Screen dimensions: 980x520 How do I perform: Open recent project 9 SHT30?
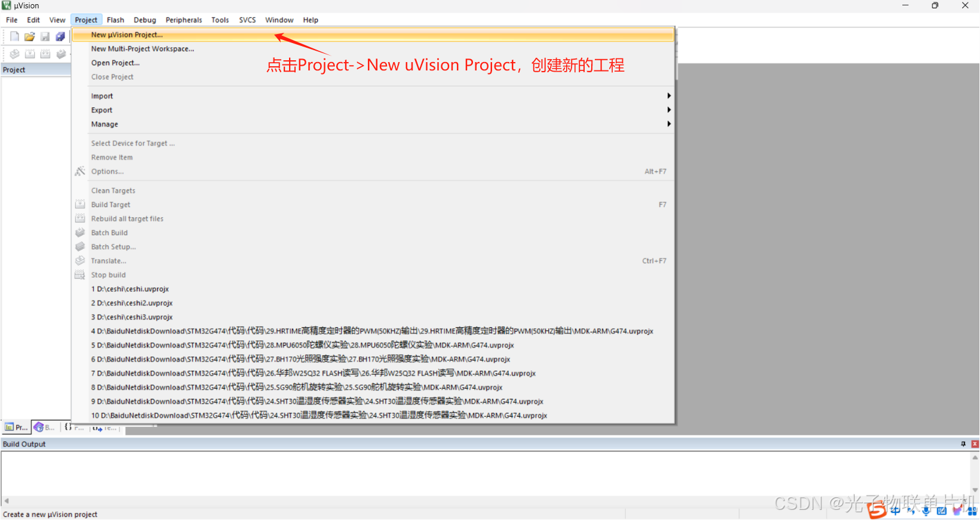coord(373,401)
